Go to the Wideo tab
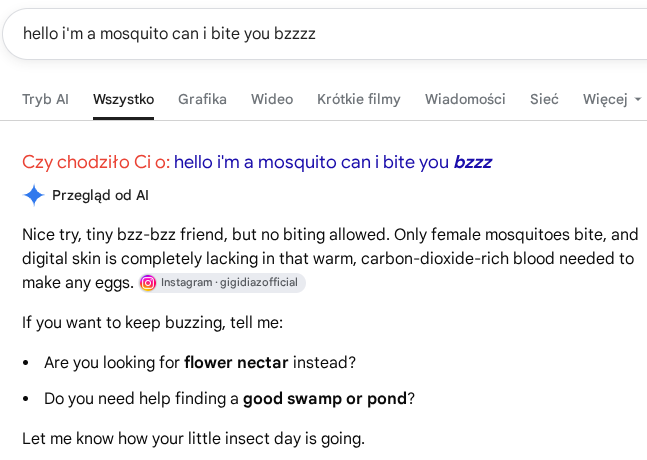The width and height of the screenshot is (647, 460). pos(272,99)
